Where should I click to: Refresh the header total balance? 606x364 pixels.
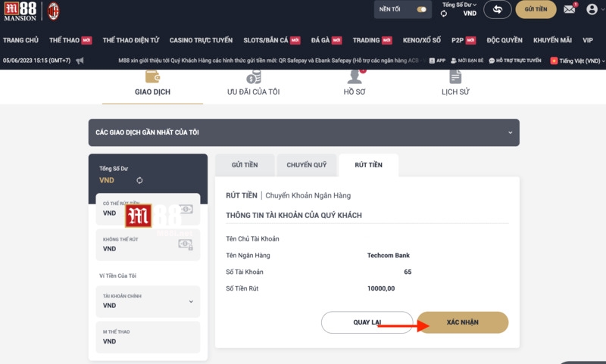point(444,14)
